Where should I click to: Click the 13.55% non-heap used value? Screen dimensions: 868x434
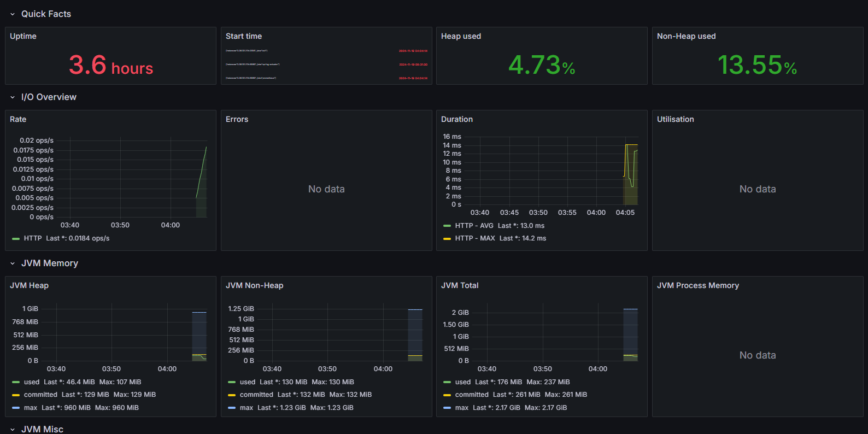pos(757,65)
